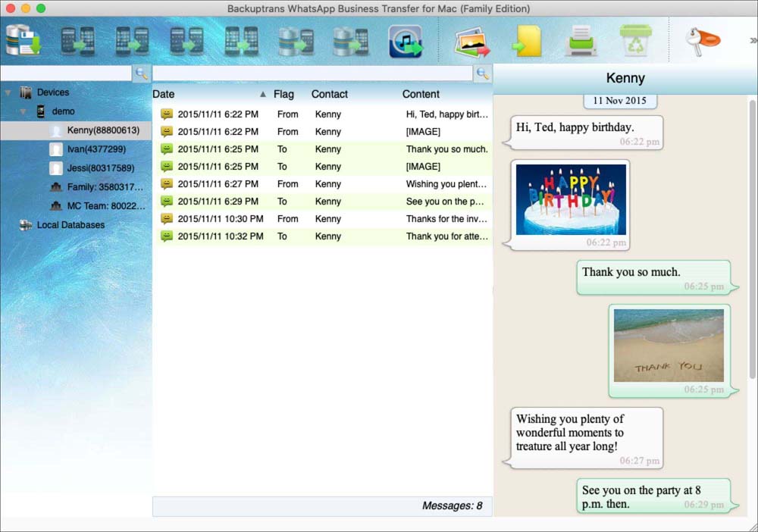
Task: Collapse the demo device triangle
Action: click(23, 111)
